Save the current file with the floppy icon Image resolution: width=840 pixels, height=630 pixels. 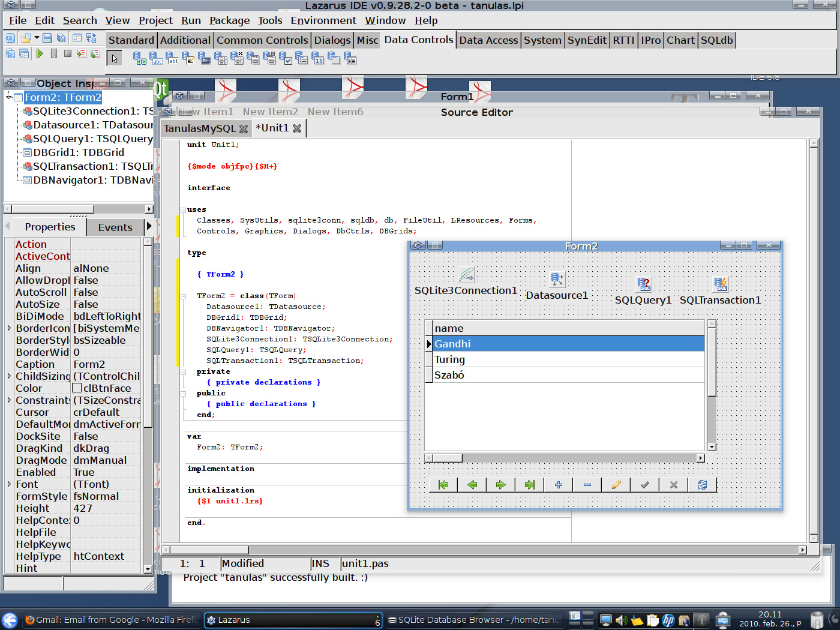pyautogui.click(x=47, y=38)
